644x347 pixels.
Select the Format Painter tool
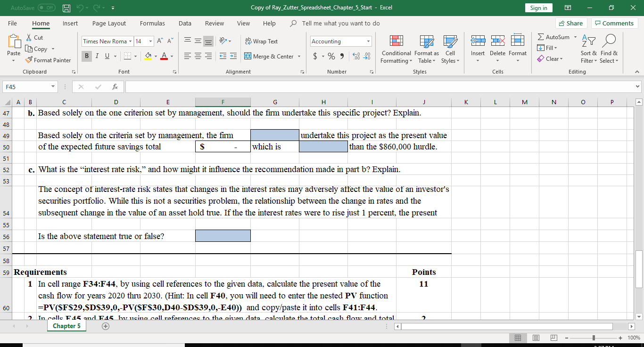[49, 60]
